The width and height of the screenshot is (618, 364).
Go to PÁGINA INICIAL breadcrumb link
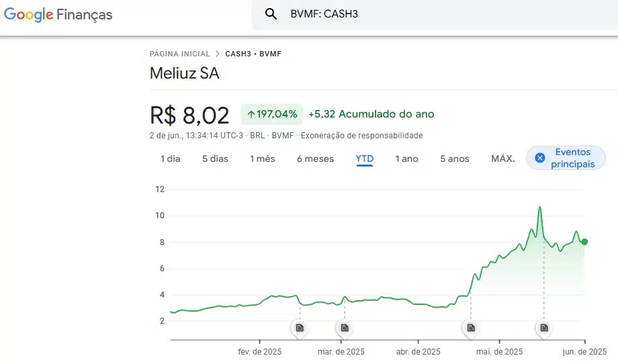[180, 54]
